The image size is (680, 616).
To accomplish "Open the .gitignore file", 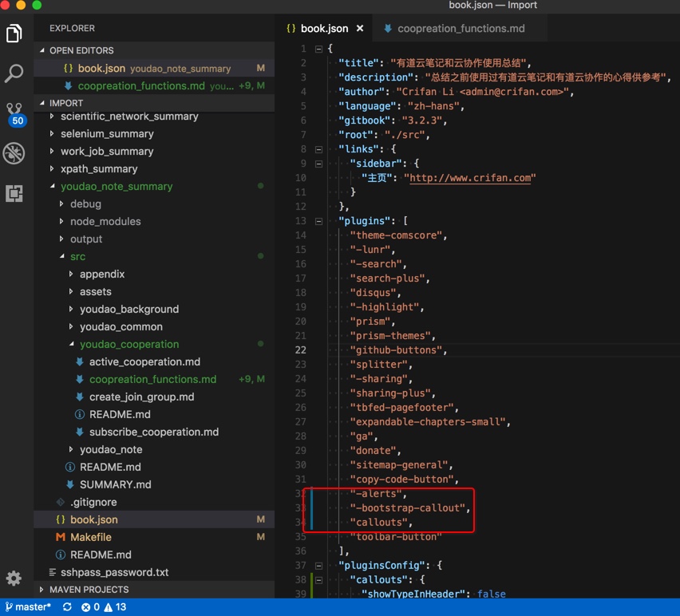I will click(154, 502).
